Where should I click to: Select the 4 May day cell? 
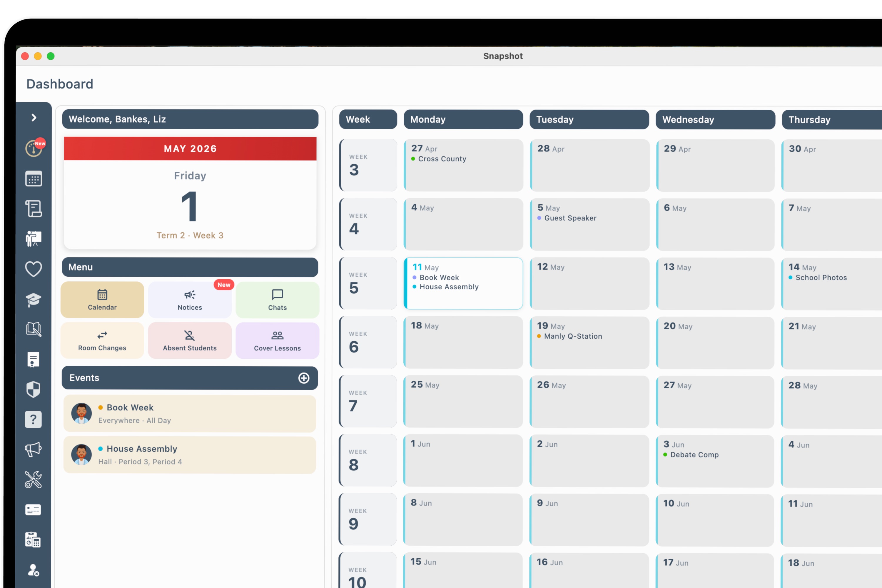tap(463, 224)
